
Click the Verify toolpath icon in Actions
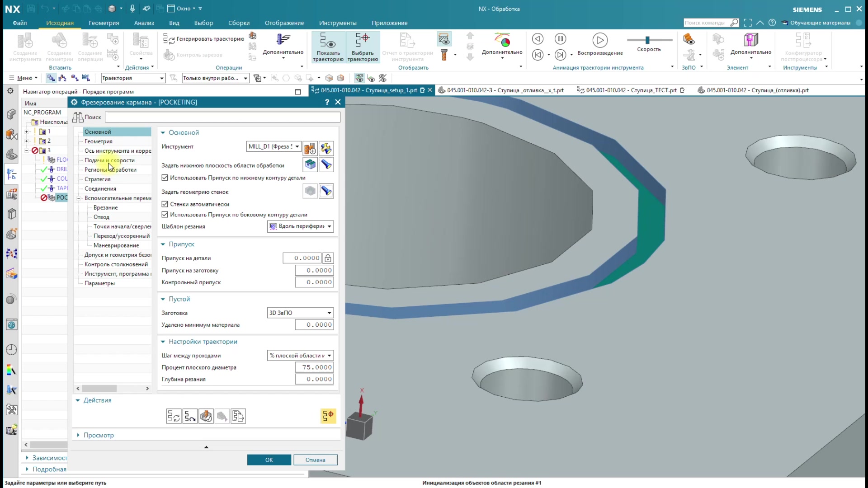[x=206, y=416]
